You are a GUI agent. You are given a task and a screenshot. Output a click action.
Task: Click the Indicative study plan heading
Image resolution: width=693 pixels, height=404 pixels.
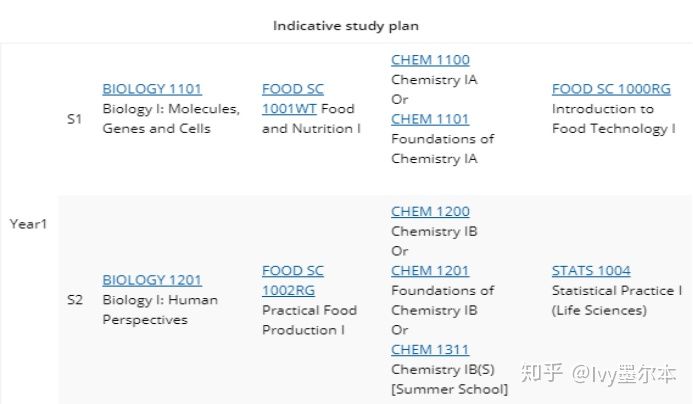tap(346, 26)
